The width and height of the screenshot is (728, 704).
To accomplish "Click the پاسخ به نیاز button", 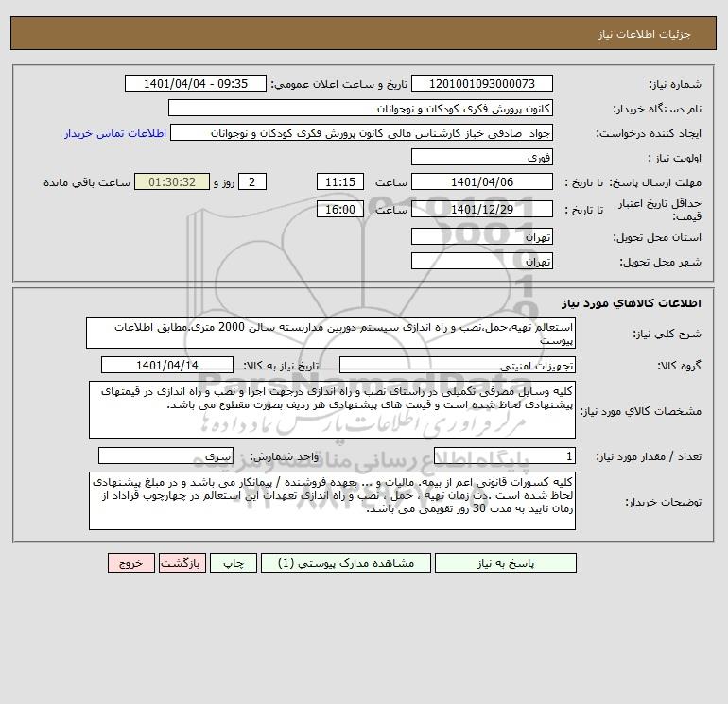I will pos(506,563).
